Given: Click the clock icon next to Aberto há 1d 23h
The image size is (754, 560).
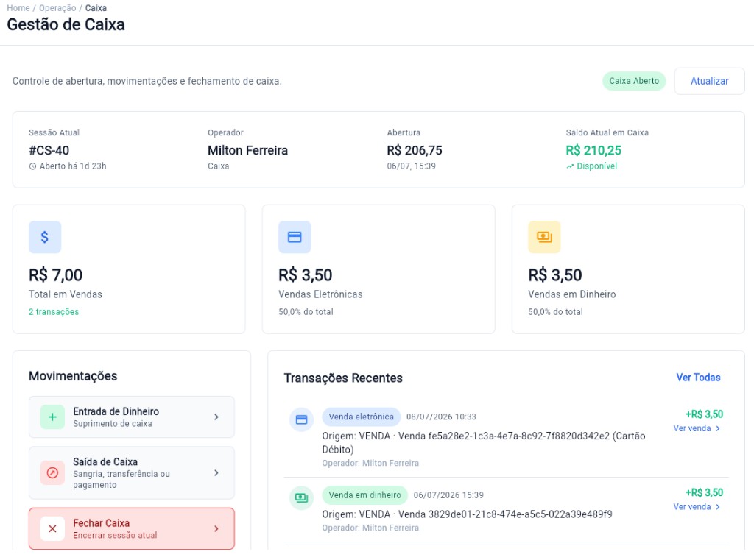Looking at the screenshot, I should (32, 166).
